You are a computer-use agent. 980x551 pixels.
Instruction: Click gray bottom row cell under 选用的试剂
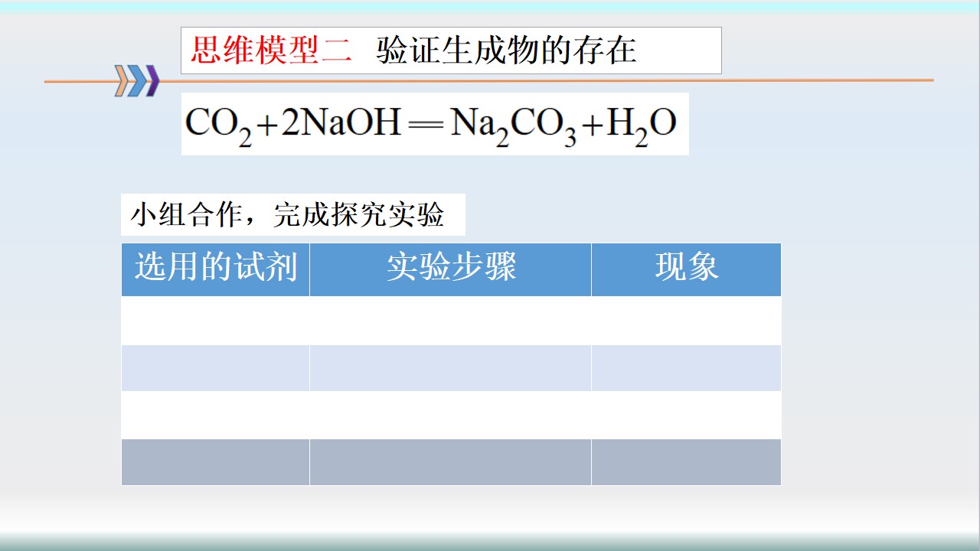(215, 462)
